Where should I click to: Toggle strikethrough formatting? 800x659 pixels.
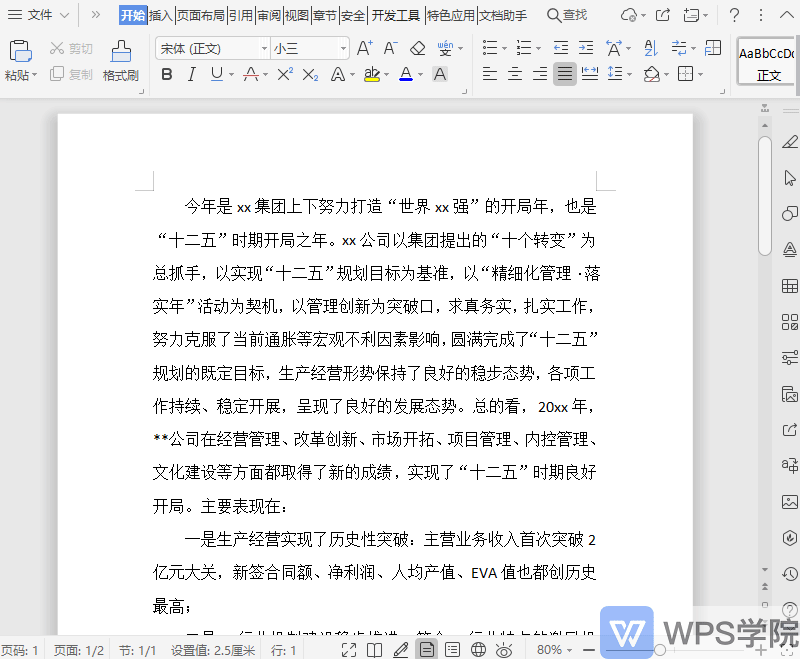point(251,74)
